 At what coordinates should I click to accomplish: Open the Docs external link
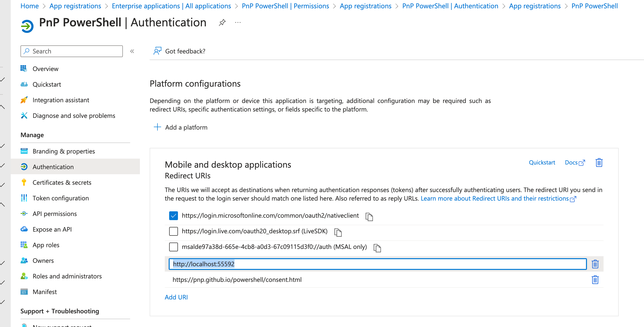575,162
